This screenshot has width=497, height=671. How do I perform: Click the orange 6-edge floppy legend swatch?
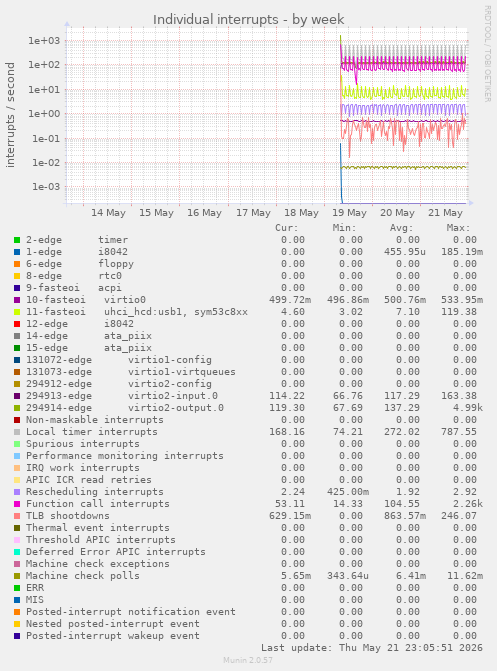click(17, 264)
